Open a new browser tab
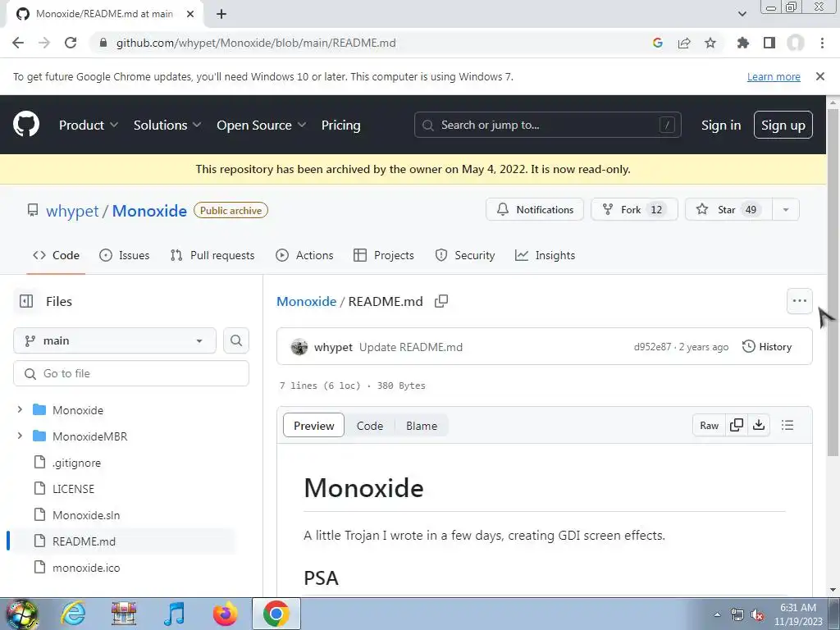Image resolution: width=840 pixels, height=630 pixels. [x=221, y=14]
